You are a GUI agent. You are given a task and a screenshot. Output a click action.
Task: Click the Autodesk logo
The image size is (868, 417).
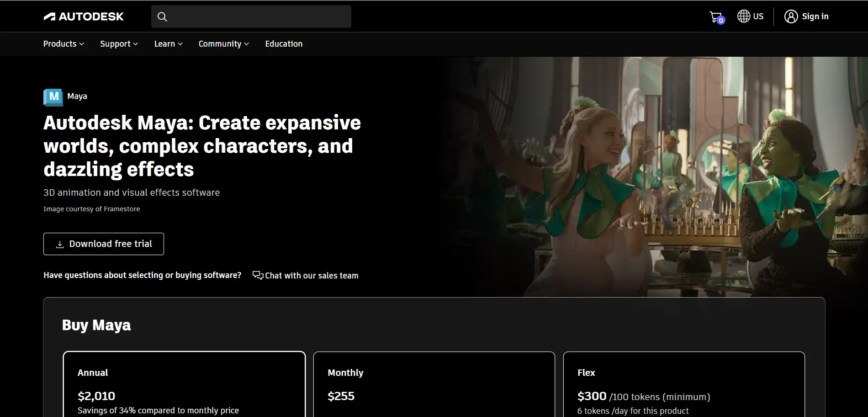click(x=84, y=16)
